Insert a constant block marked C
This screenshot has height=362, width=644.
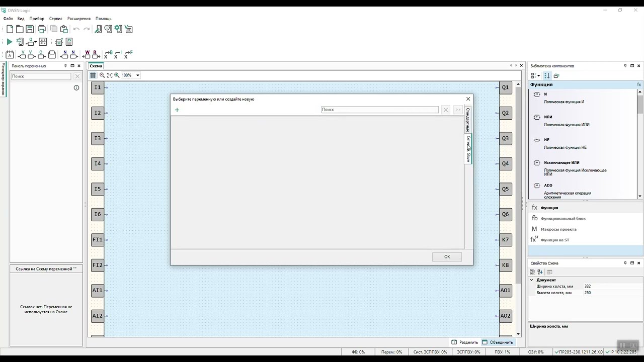point(41,55)
